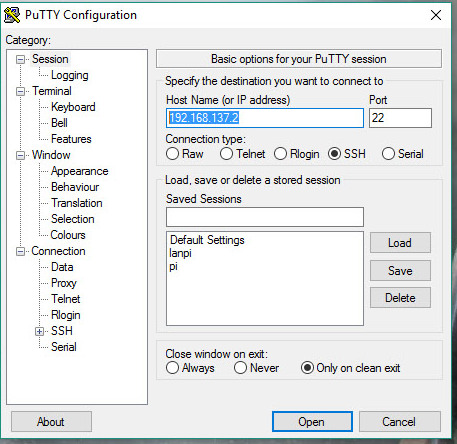Screen dimensions: 457x444
Task: Collapse the Session tree node
Action: (20, 60)
